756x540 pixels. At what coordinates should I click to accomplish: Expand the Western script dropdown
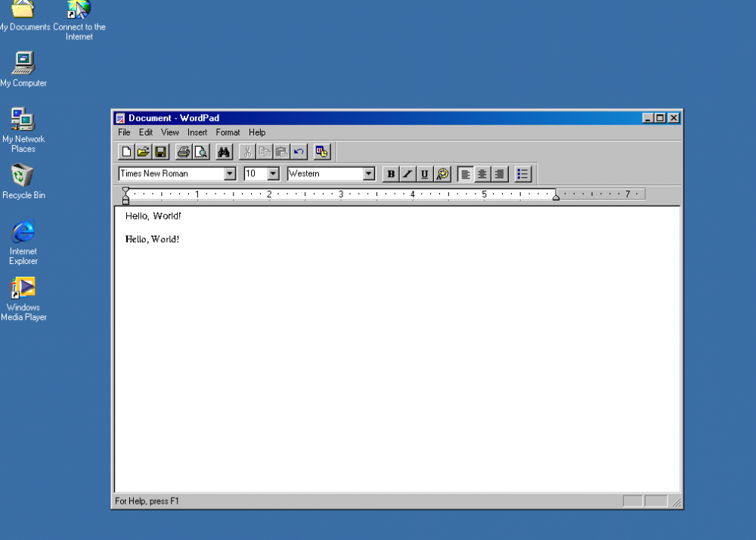369,174
